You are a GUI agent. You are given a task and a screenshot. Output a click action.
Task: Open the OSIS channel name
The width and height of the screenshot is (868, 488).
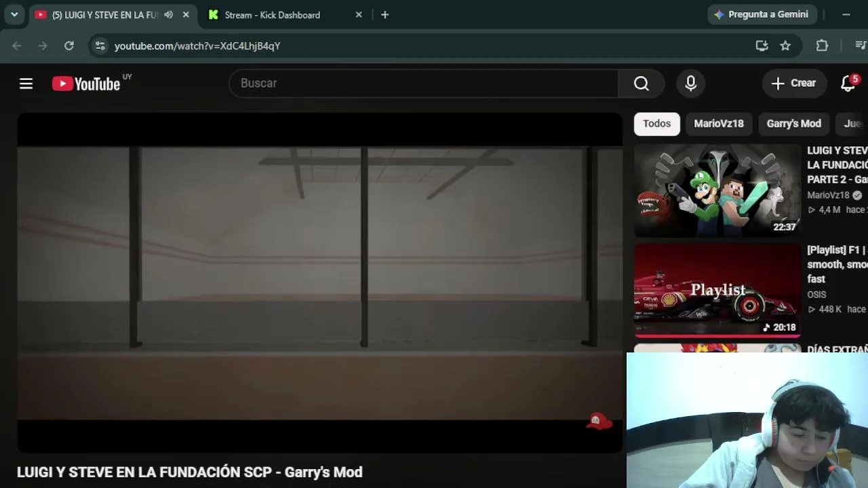tap(816, 295)
